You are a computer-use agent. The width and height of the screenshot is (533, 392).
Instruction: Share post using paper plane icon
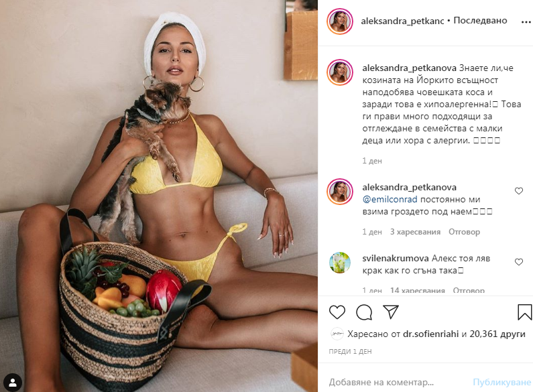[391, 312]
